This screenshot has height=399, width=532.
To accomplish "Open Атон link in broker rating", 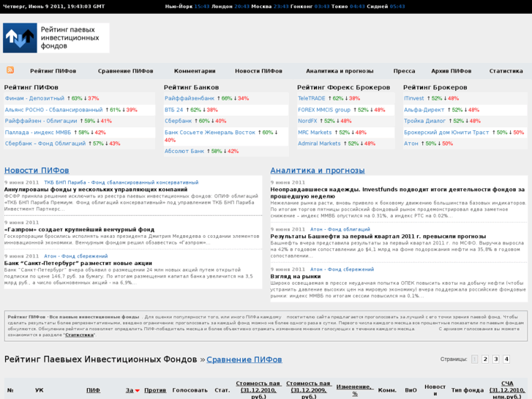I will point(411,143).
